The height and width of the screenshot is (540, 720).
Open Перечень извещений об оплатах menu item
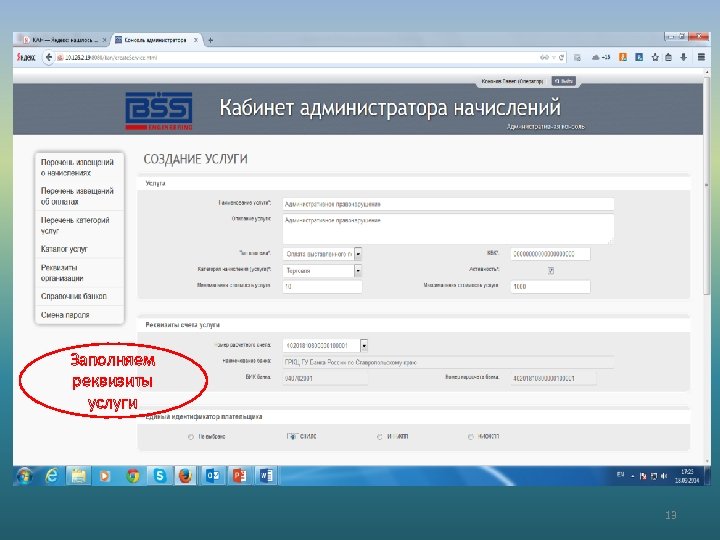click(x=79, y=197)
